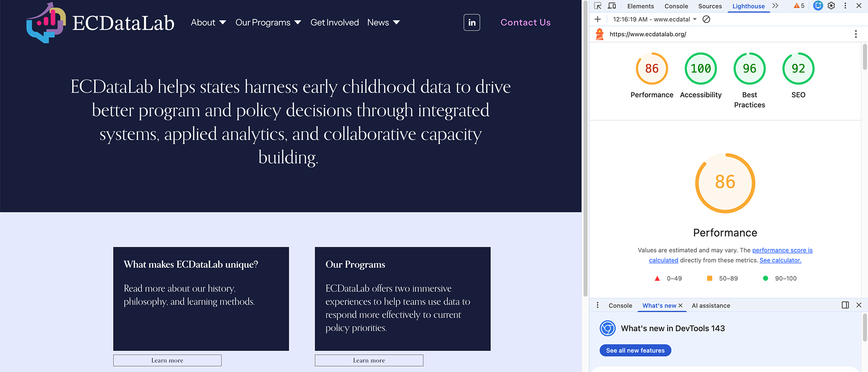
Task: Open the DevTools customize menu (three dots)
Action: click(845, 6)
